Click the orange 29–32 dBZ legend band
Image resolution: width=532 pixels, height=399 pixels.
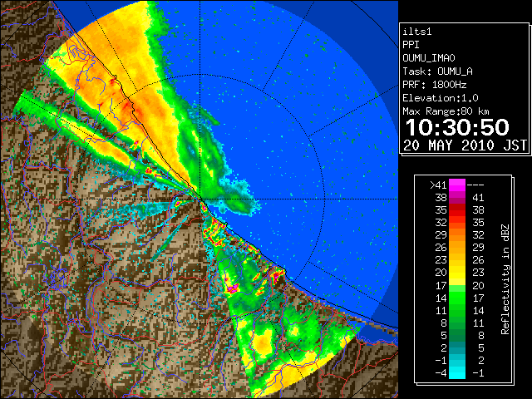click(x=457, y=235)
